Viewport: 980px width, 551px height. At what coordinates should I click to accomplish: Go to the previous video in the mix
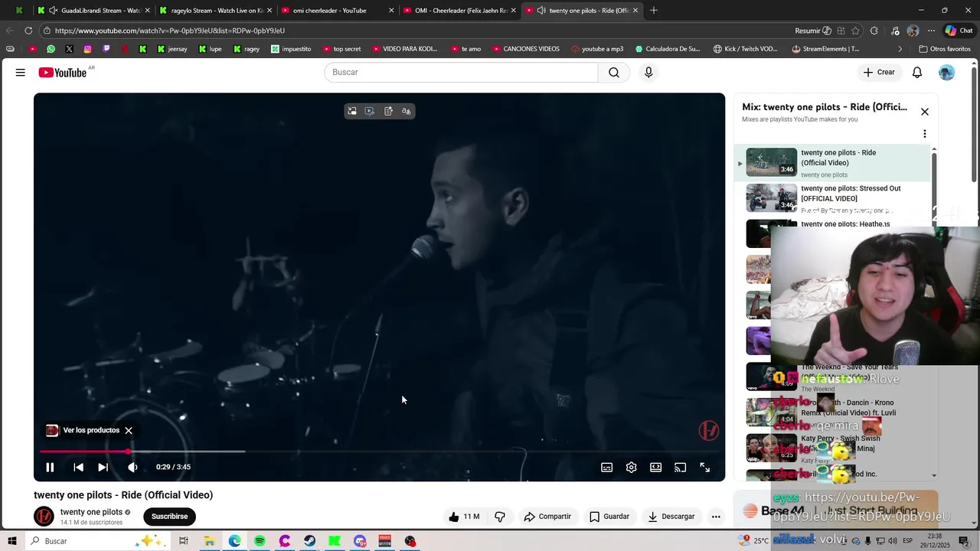(x=78, y=467)
